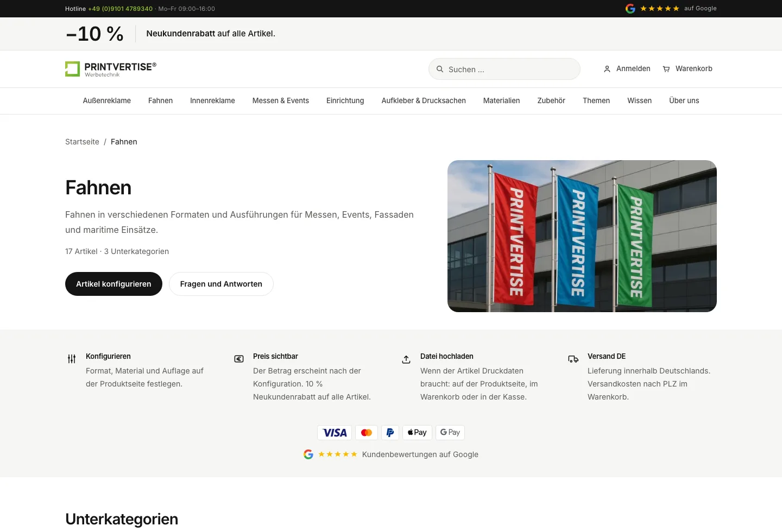
Task: Click the Preis sichtbar feature title
Action: pos(275,356)
